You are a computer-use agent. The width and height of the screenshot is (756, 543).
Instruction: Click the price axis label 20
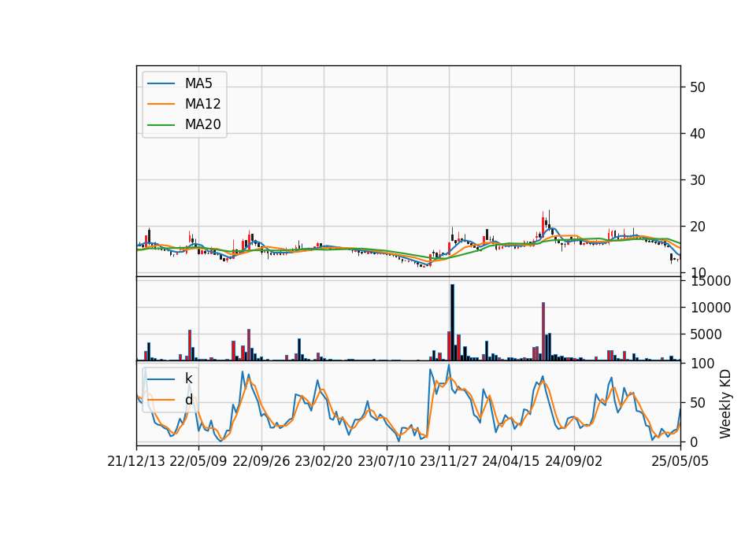click(x=698, y=227)
